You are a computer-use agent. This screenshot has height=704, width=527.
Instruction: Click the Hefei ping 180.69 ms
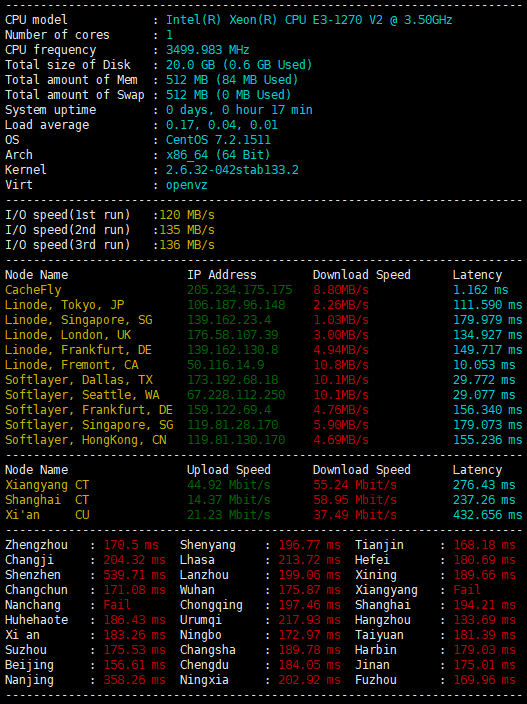pyautogui.click(x=484, y=560)
